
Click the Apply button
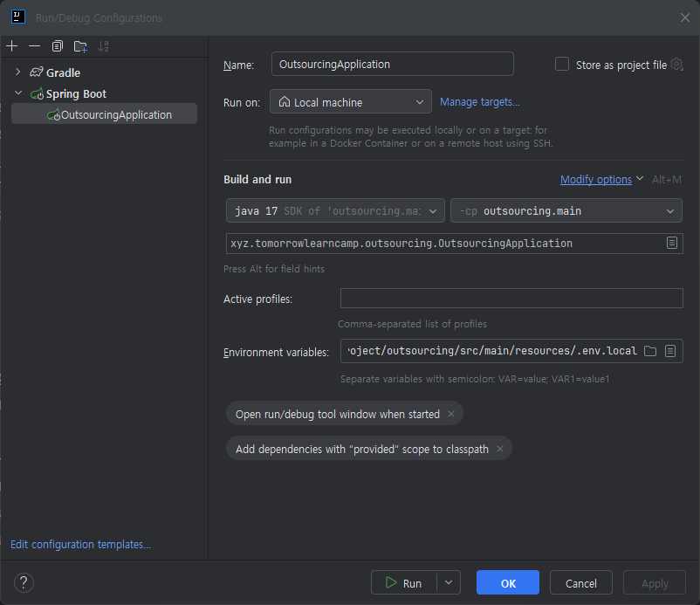655,582
